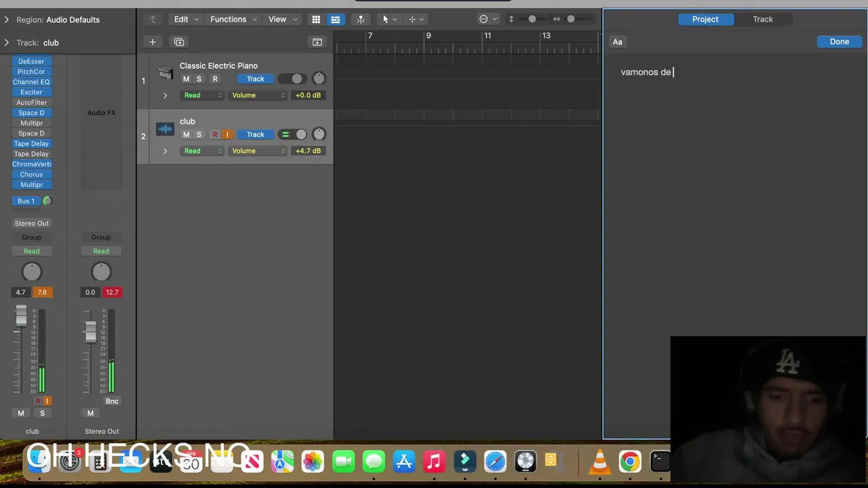This screenshot has width=868, height=488.
Task: Switch to the Tracks view button
Action: click(x=335, y=19)
